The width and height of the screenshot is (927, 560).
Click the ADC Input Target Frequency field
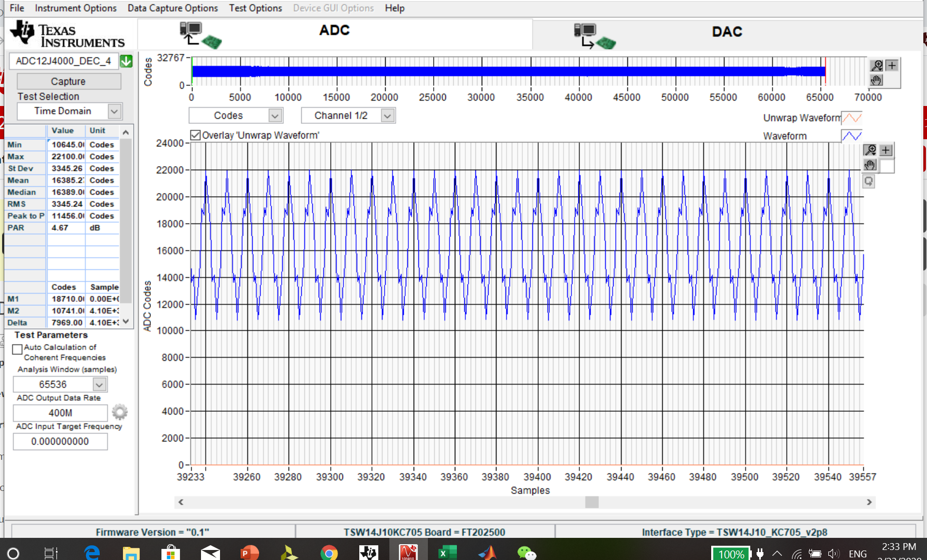pos(60,441)
